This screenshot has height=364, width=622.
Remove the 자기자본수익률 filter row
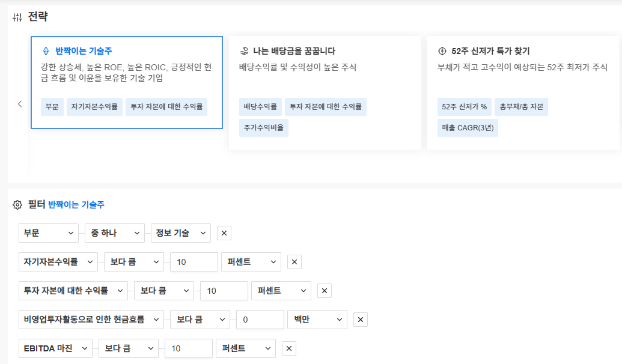(294, 262)
